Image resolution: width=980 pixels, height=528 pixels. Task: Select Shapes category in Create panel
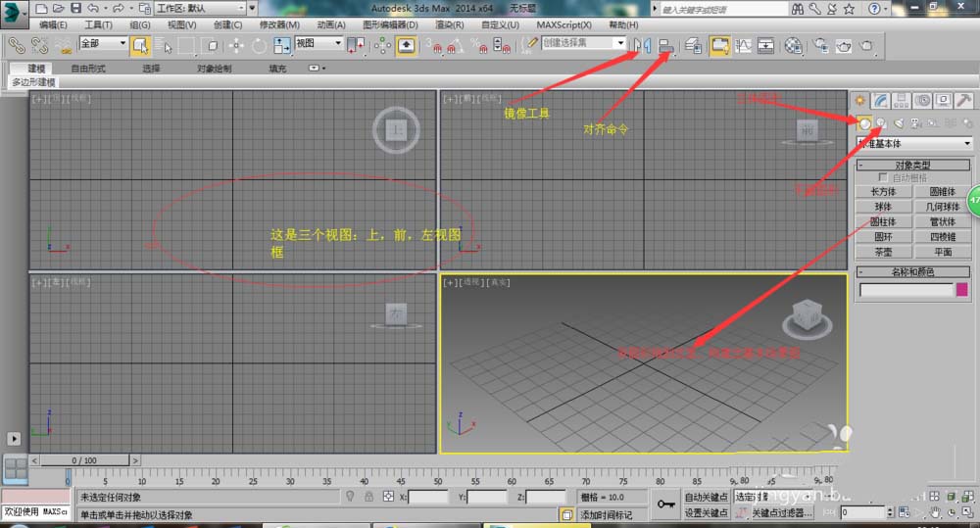click(881, 123)
